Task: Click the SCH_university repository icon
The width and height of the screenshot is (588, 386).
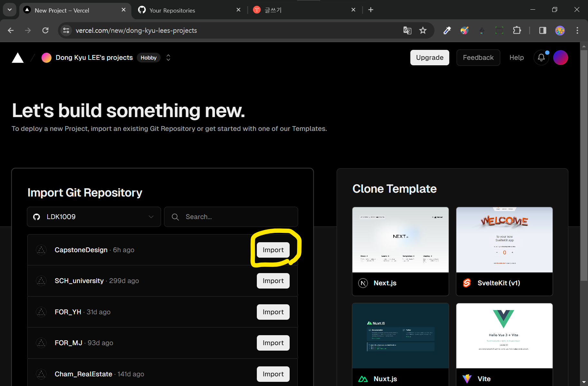Action: tap(41, 281)
